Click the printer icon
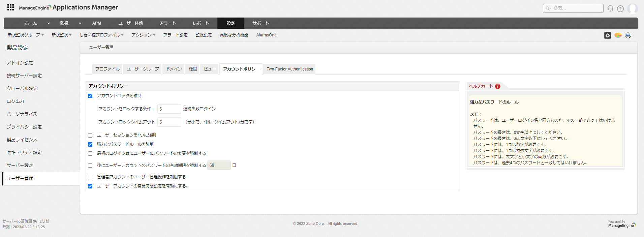The image size is (644, 237). 628,35
